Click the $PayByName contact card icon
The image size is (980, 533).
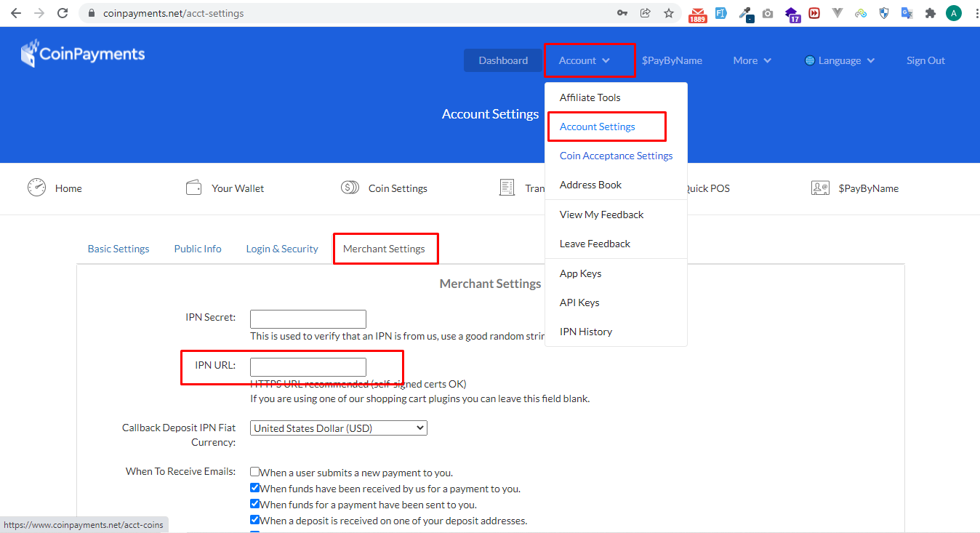click(820, 188)
